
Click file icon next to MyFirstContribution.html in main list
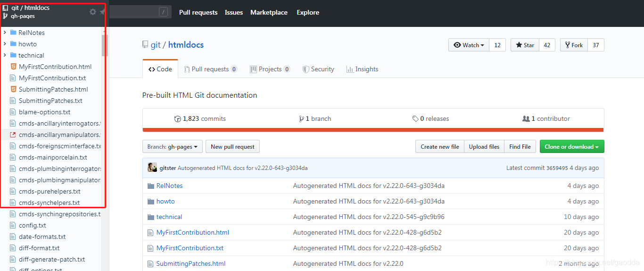[151, 232]
